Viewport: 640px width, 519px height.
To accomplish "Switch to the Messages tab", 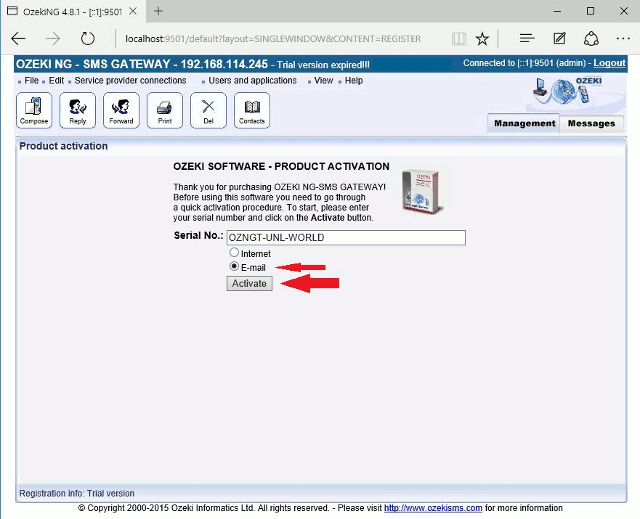I will (591, 124).
